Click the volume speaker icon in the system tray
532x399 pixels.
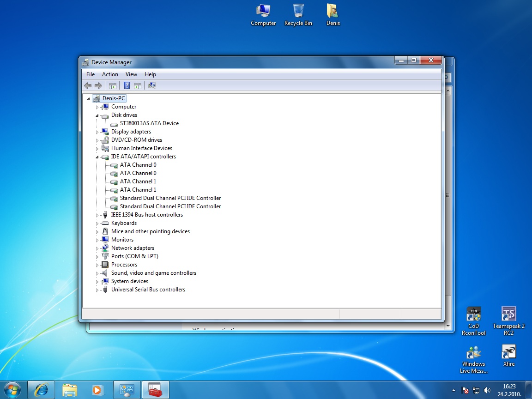click(487, 390)
